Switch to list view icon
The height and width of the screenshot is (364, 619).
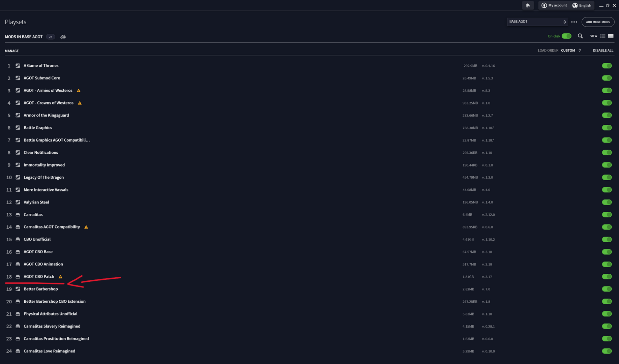click(611, 36)
